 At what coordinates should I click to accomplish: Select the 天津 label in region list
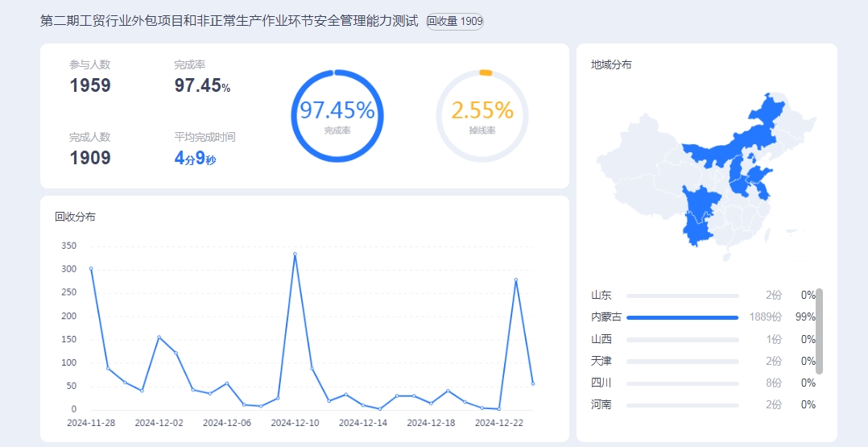point(601,361)
